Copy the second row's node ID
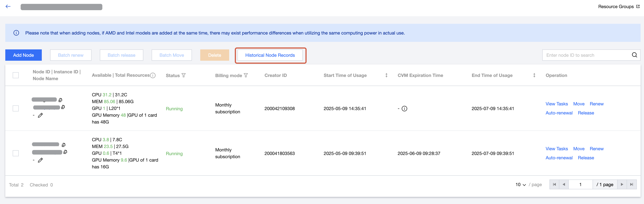This screenshot has width=644, height=204. [64, 145]
